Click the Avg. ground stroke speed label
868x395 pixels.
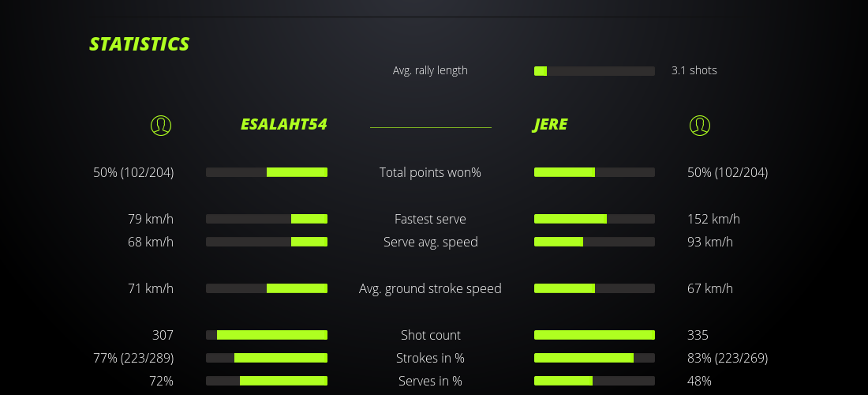click(x=430, y=288)
